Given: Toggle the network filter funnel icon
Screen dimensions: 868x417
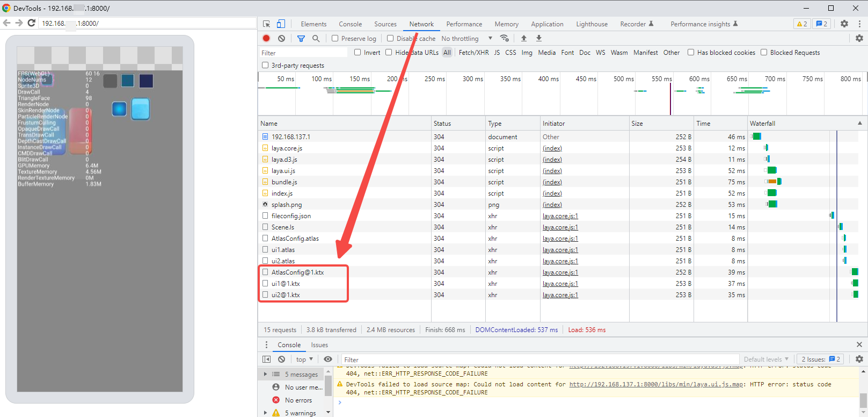Looking at the screenshot, I should pyautogui.click(x=301, y=38).
